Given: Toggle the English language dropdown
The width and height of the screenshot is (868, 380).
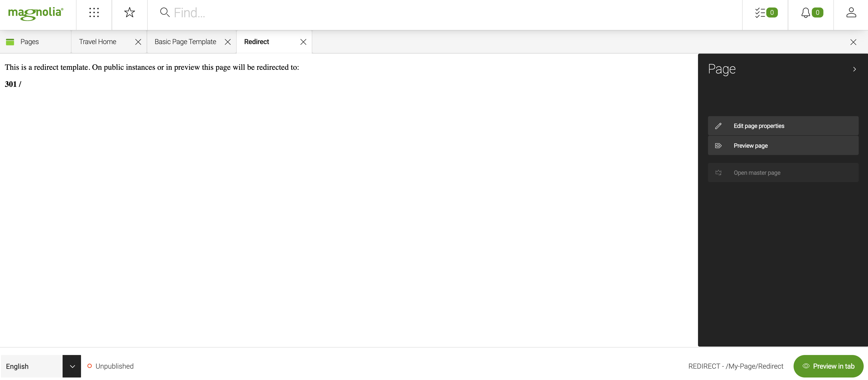Looking at the screenshot, I should [x=71, y=366].
